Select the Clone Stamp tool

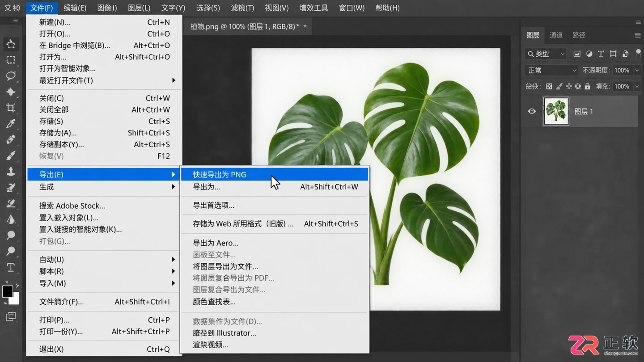click(x=11, y=172)
